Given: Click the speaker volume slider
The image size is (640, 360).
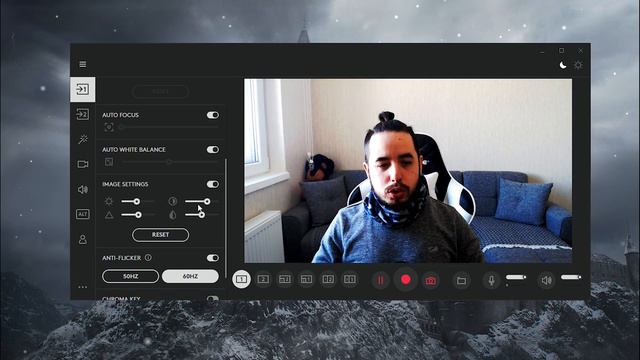Looking at the screenshot, I should pyautogui.click(x=571, y=277).
